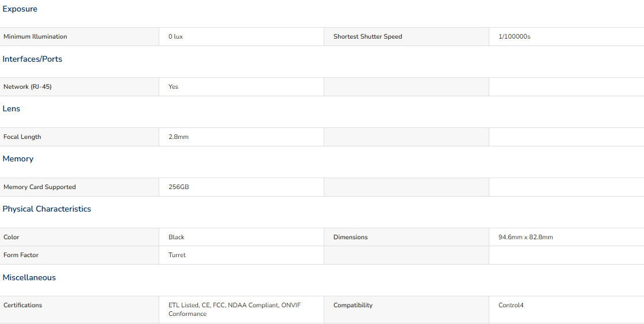Select the 1/100000s shutter value
This screenshot has height=324, width=644.
tap(514, 36)
